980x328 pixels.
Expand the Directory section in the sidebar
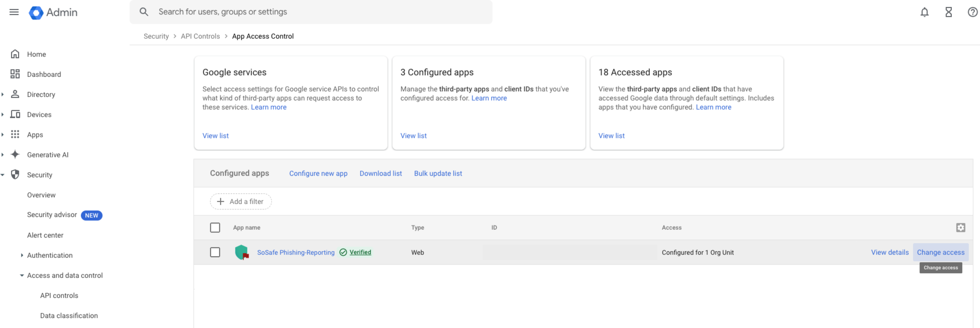pyautogui.click(x=3, y=94)
